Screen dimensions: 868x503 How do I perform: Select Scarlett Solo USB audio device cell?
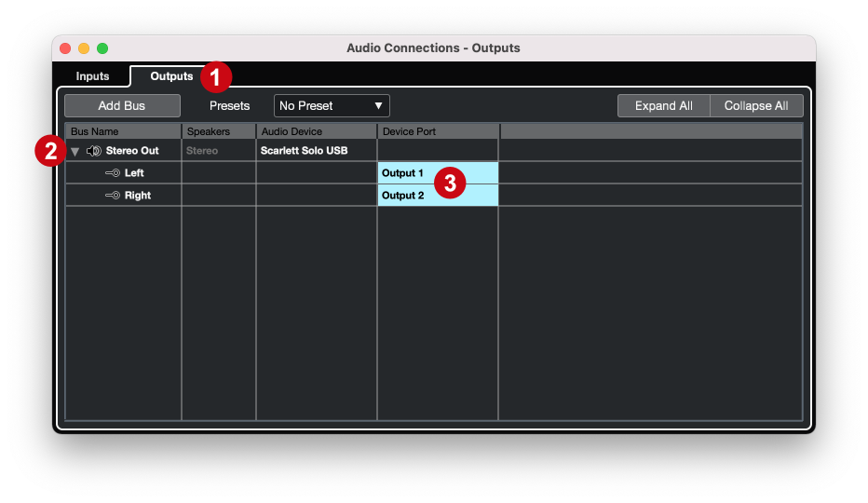click(316, 151)
